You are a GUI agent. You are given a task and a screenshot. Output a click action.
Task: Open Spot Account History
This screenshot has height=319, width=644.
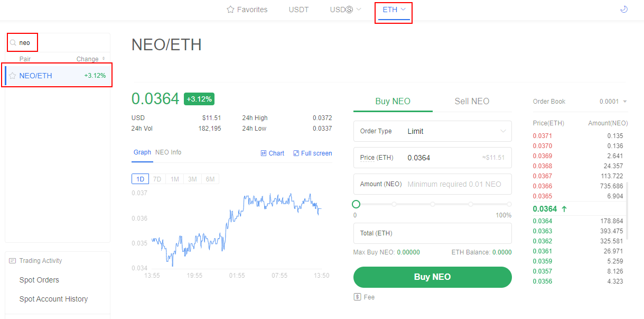pos(53,299)
